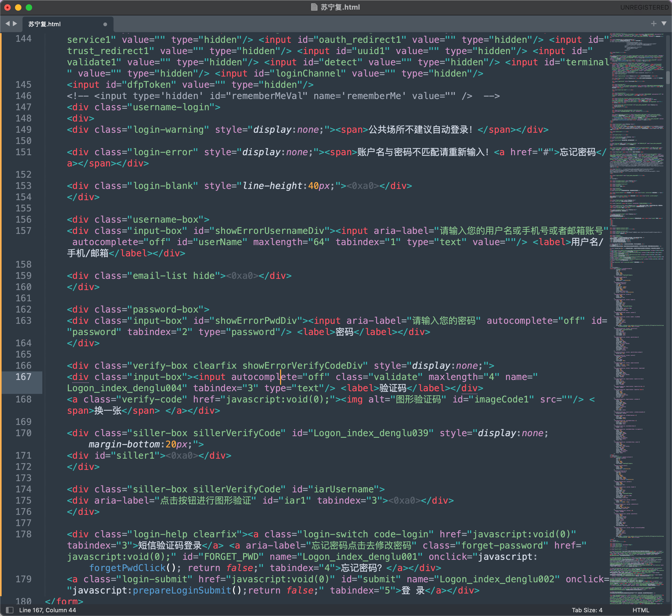The width and height of the screenshot is (672, 616).
Task: Click the "login-blank" class name
Action: pyautogui.click(x=163, y=186)
